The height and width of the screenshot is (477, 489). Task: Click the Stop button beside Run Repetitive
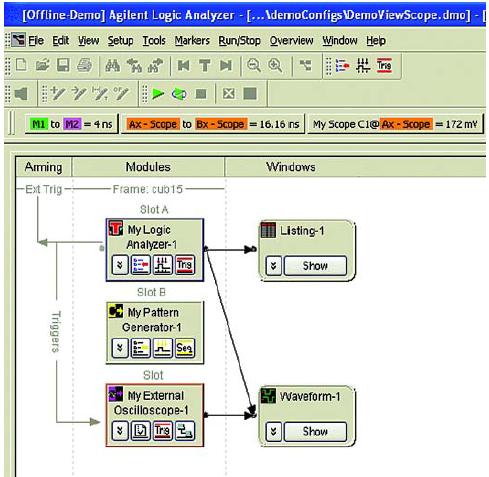pos(201,94)
